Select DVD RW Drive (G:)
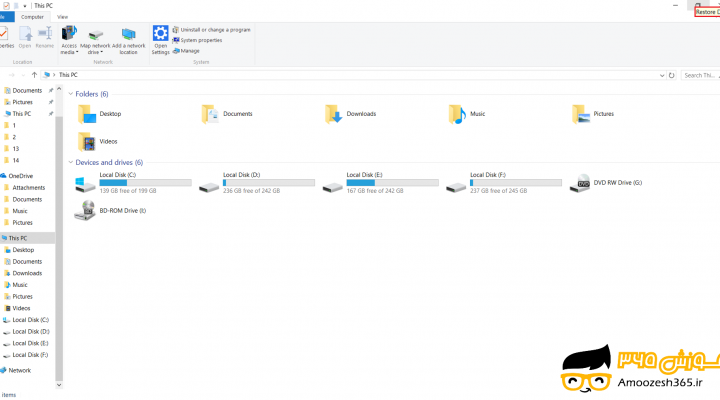This screenshot has height=400, width=720. coord(606,183)
